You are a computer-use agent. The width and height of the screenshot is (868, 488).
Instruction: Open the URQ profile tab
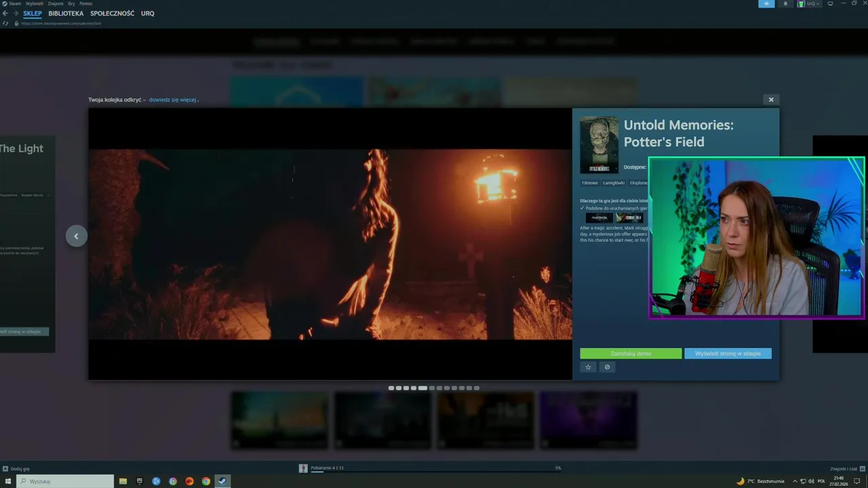tap(148, 14)
